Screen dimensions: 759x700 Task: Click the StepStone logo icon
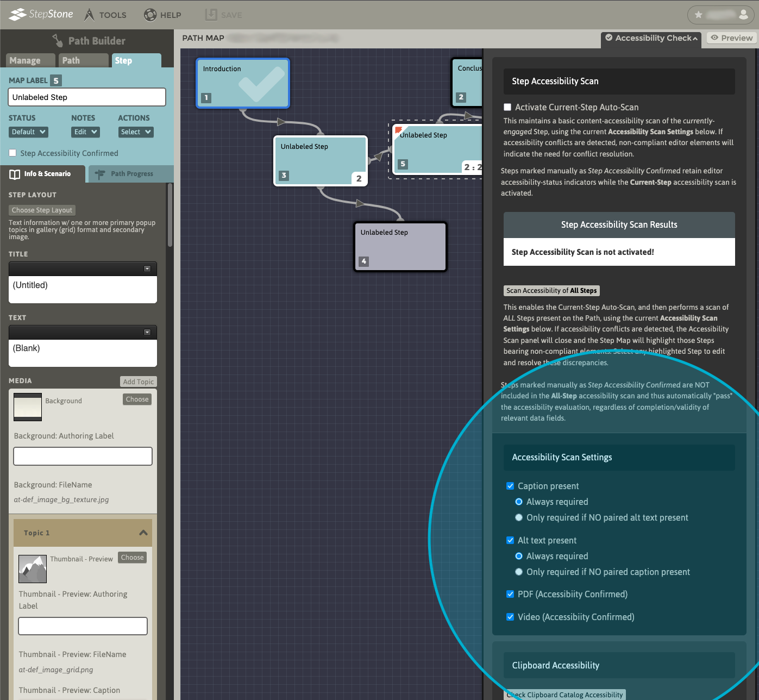coord(18,15)
